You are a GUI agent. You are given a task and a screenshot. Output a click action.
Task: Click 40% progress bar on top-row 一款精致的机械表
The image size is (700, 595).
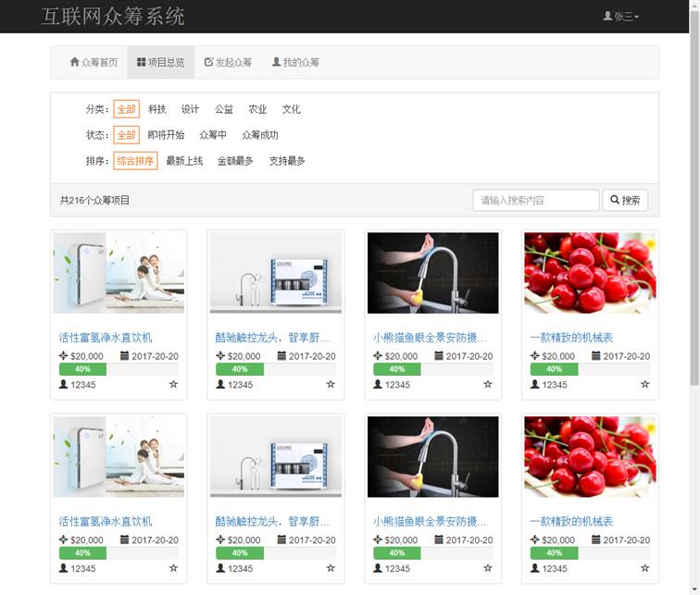pyautogui.click(x=590, y=369)
